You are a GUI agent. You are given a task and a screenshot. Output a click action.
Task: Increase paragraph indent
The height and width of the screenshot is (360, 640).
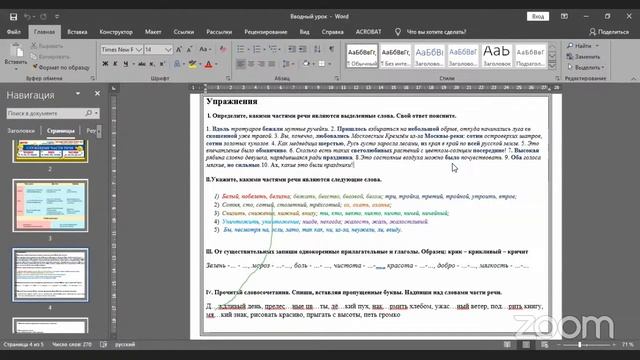302,49
